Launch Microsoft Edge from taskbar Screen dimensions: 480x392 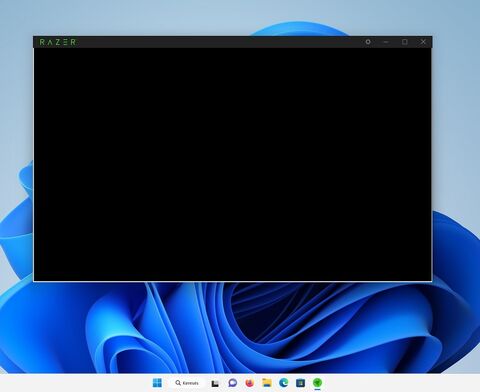pos(283,383)
